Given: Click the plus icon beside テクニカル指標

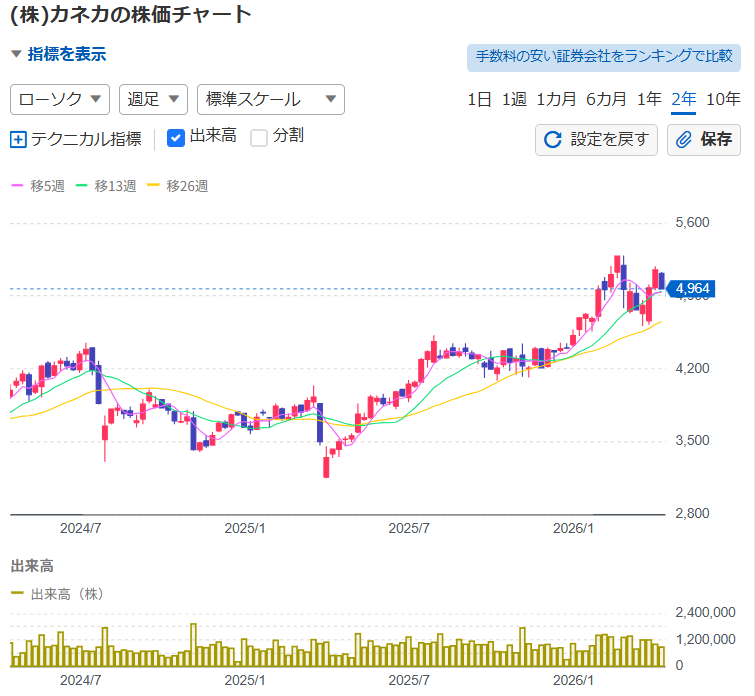Looking at the screenshot, I should point(18,139).
